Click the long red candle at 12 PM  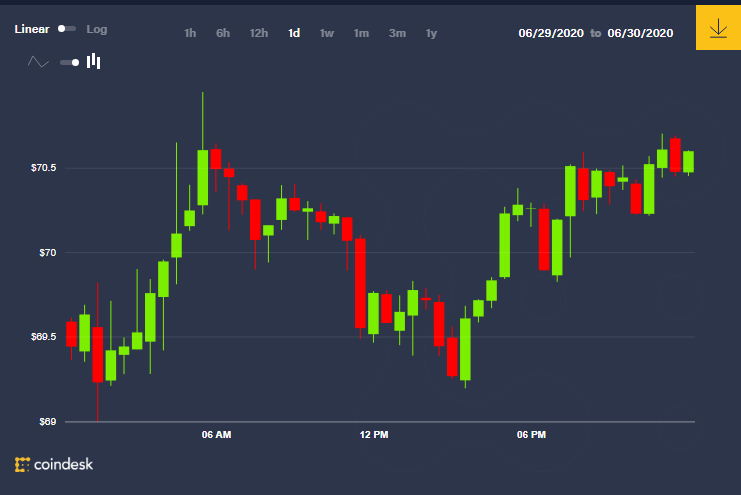coord(360,283)
